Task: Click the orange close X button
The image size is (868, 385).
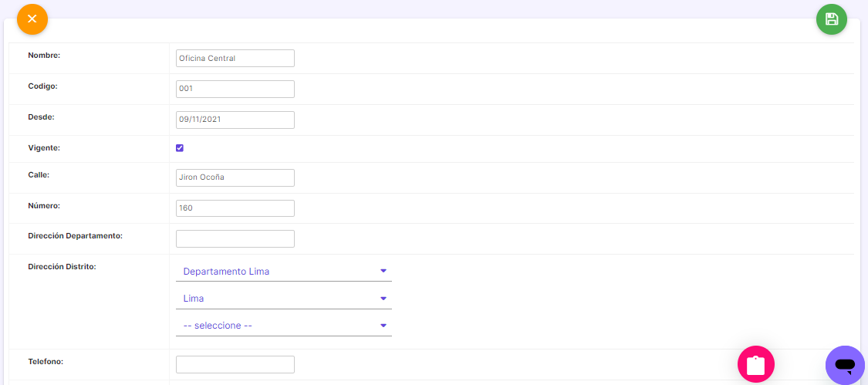Action: 32,19
